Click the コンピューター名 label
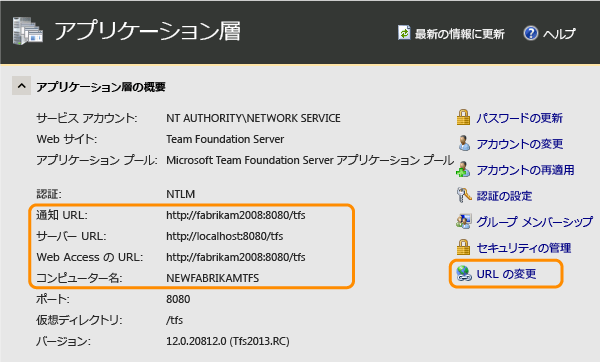 [79, 278]
